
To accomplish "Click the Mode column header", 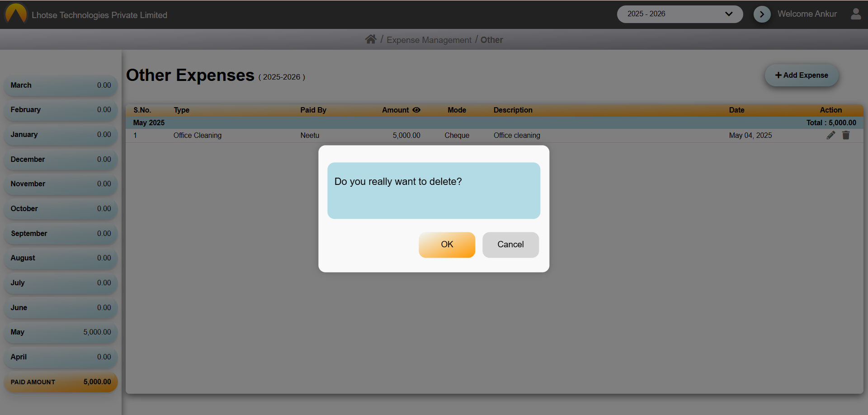I will pos(457,110).
